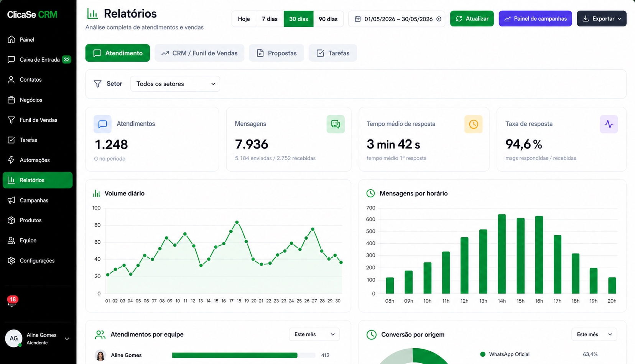This screenshot has width=635, height=364.
Task: Open the Produtos box icon
Action: tap(12, 220)
